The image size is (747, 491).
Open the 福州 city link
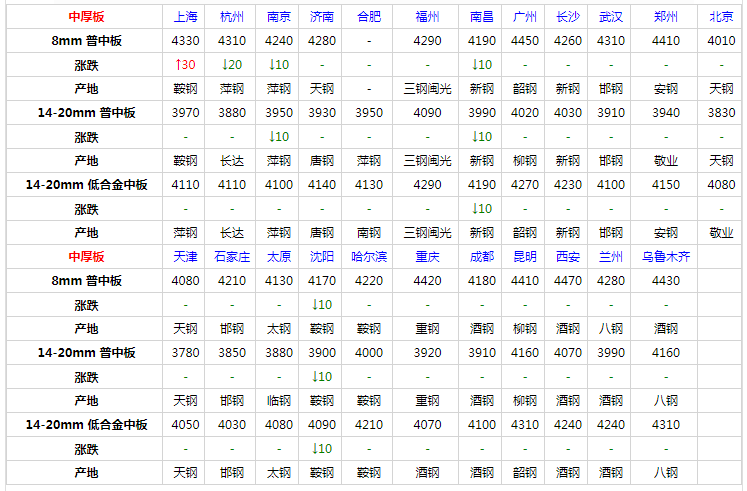click(428, 17)
